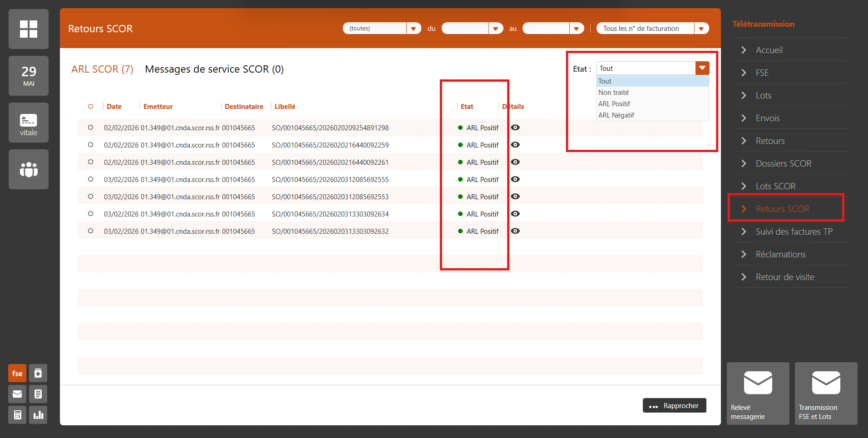
Task: Open the 'au' end date dropdown arrow
Action: 576,29
